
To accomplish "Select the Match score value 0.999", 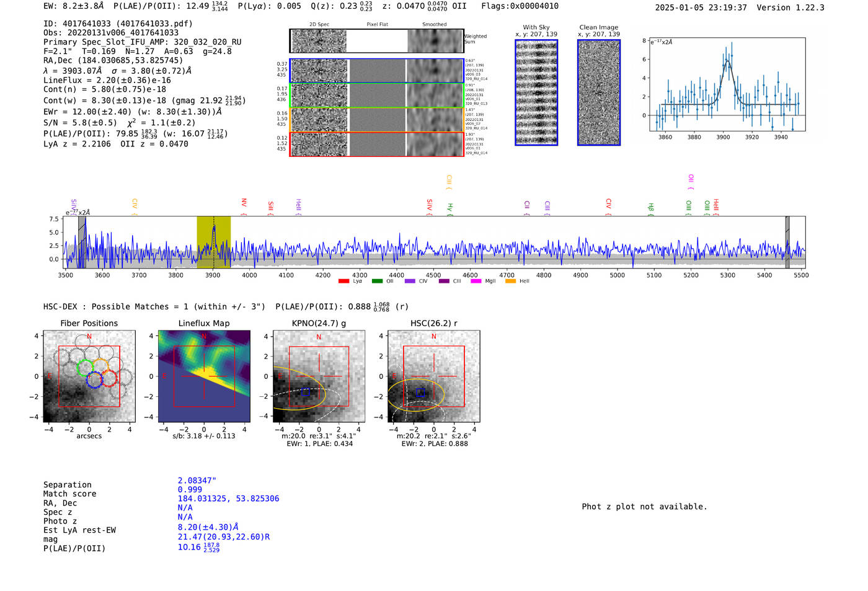I will [190, 489].
